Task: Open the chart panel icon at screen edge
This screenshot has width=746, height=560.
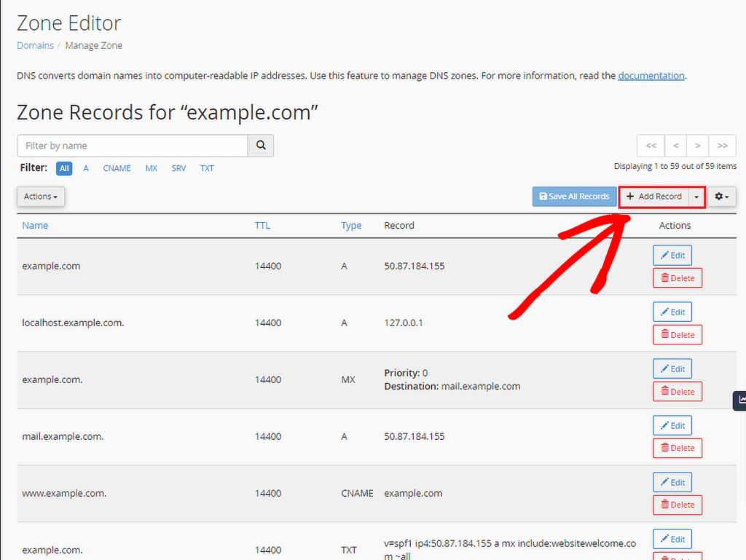Action: (x=741, y=401)
